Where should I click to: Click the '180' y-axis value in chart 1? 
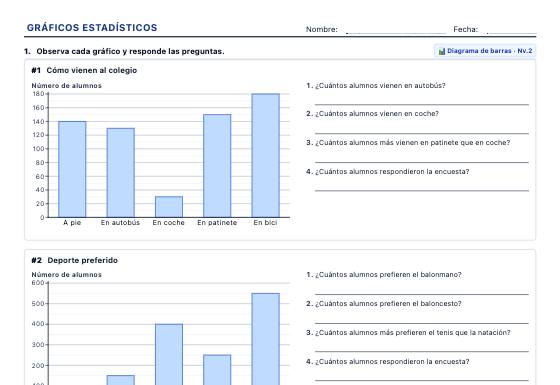pyautogui.click(x=38, y=94)
